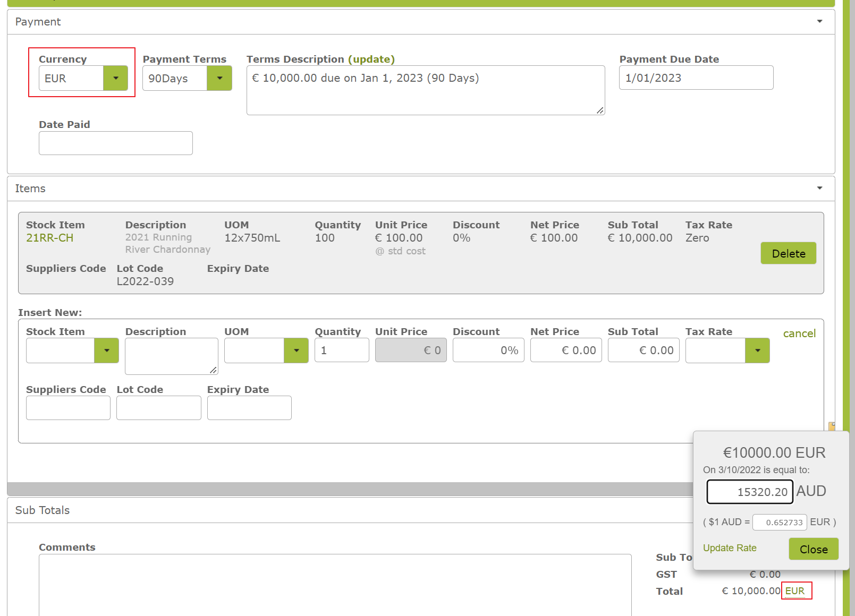Click the empty Date Paid field

point(115,143)
